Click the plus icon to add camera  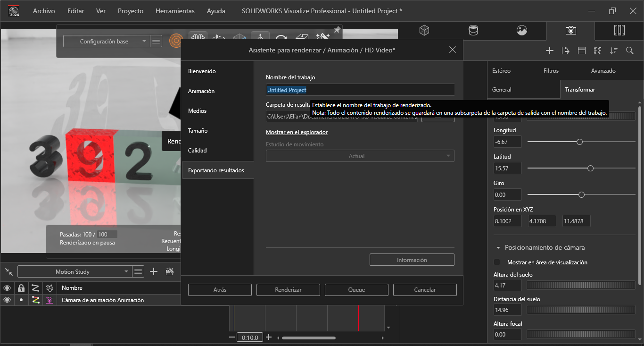tap(550, 51)
